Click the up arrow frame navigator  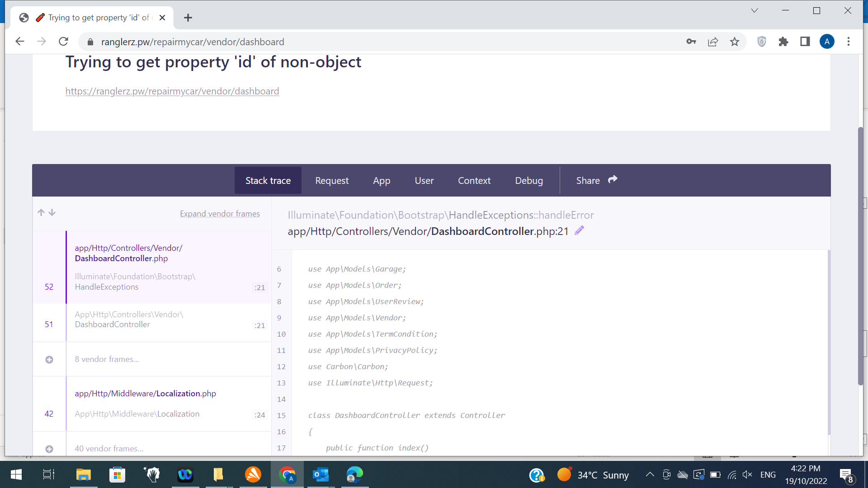[x=41, y=212]
